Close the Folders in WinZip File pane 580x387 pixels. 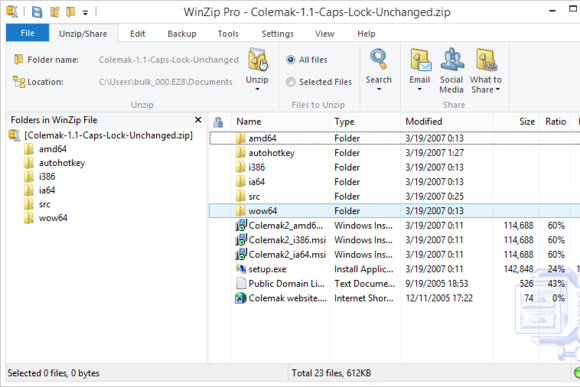pyautogui.click(x=198, y=120)
